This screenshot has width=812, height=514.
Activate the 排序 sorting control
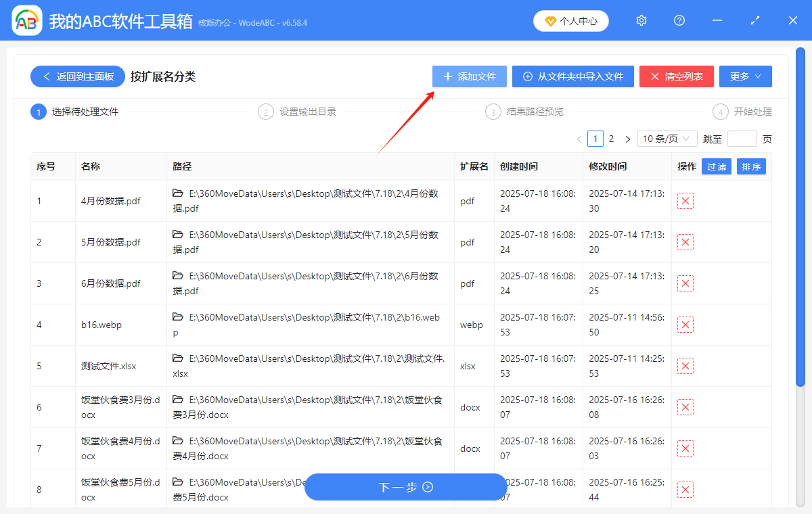pos(751,166)
